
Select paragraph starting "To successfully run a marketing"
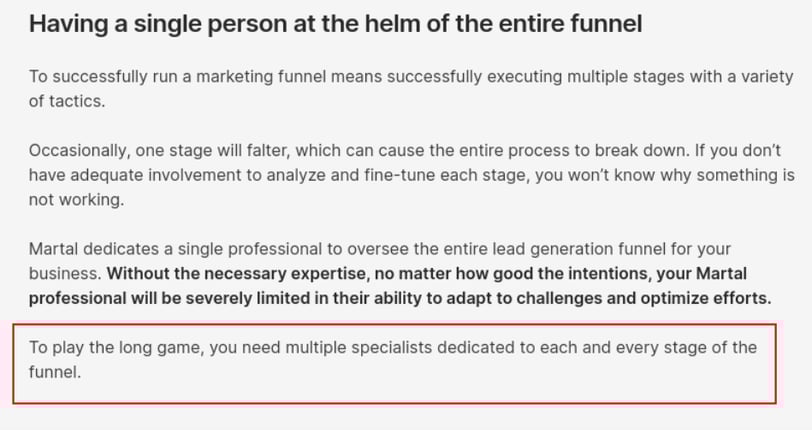pyautogui.click(x=411, y=89)
